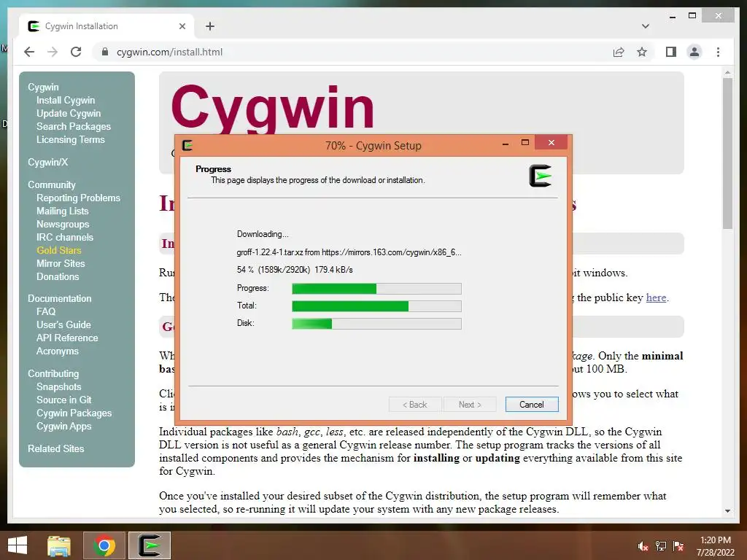747x560 pixels.
Task: Bookmark this page with star icon
Action: (x=642, y=52)
